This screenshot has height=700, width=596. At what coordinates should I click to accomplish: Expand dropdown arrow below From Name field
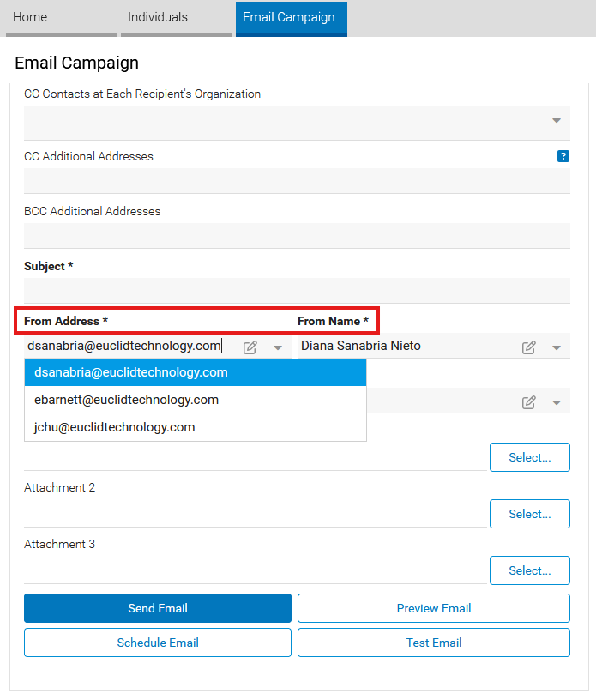click(557, 402)
